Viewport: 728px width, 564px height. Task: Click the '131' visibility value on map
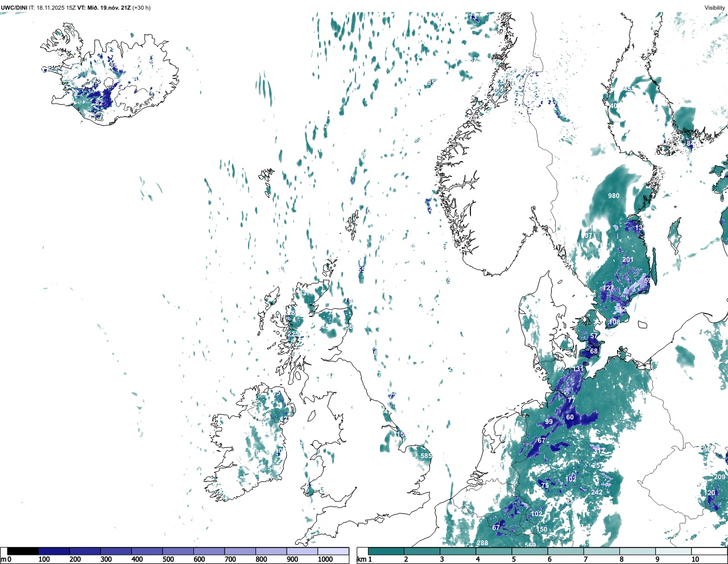[x=578, y=369]
